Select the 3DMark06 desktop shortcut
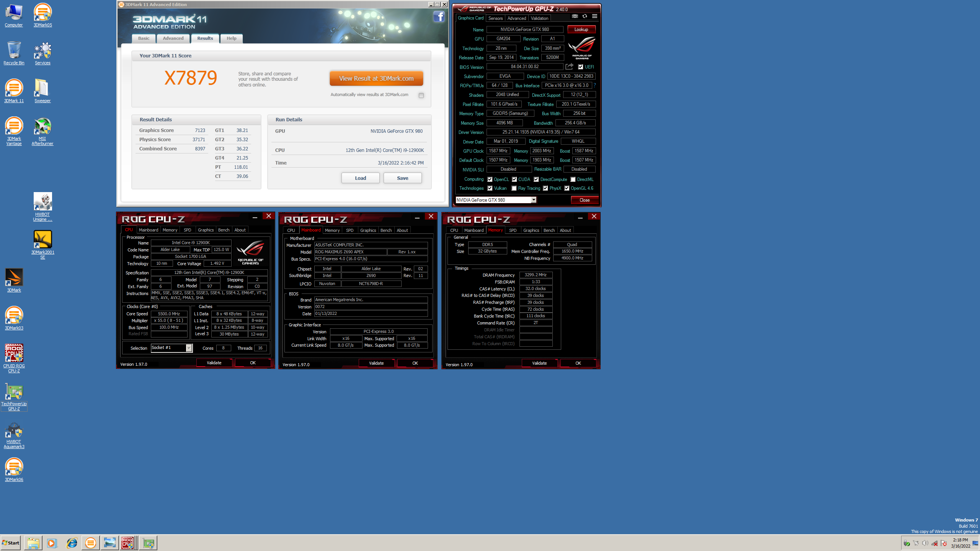This screenshot has width=980, height=551. [14, 470]
